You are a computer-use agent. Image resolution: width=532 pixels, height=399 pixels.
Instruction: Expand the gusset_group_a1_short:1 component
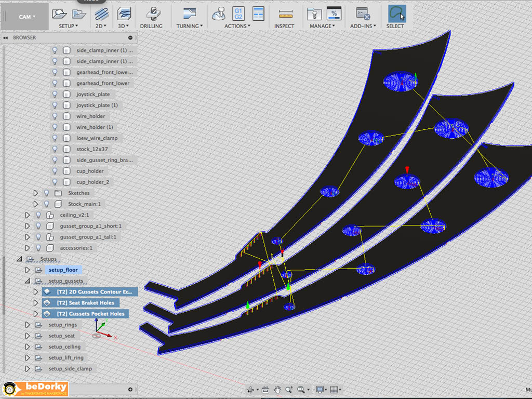point(28,226)
